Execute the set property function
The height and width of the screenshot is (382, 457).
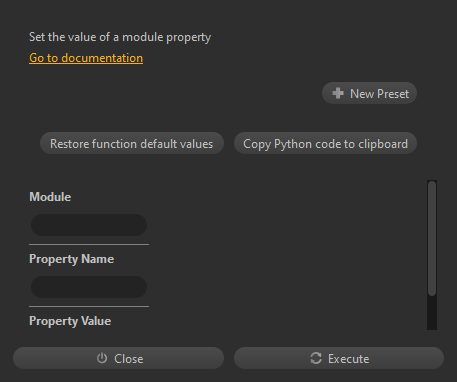339,358
